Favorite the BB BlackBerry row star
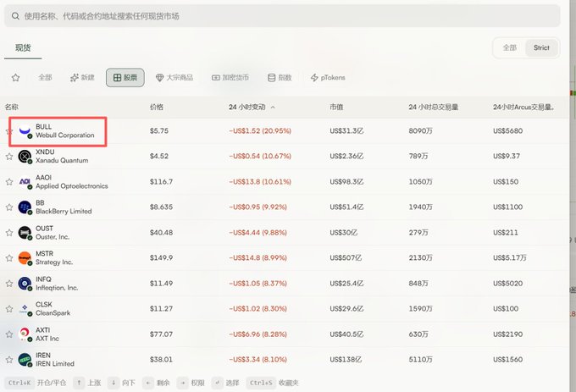 pos(9,207)
